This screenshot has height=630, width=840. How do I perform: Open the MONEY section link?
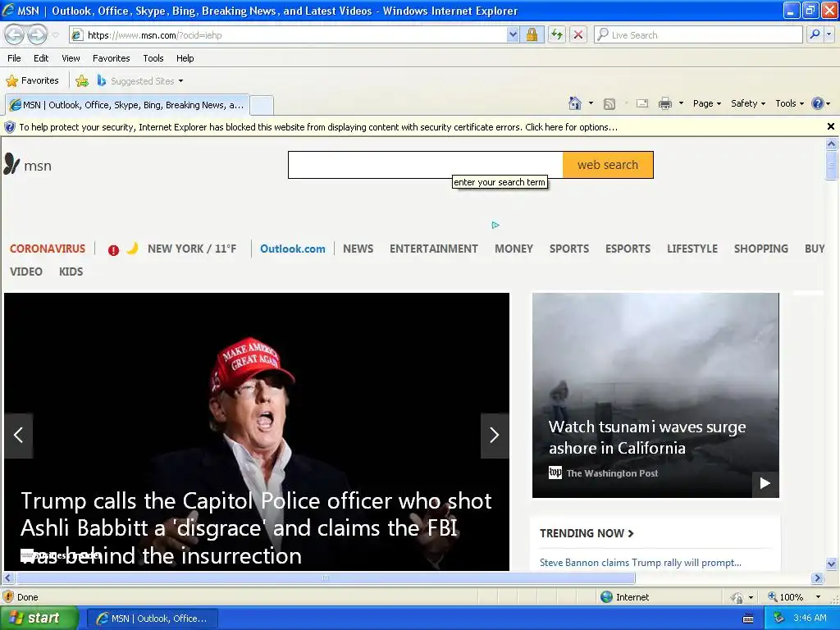[514, 249]
